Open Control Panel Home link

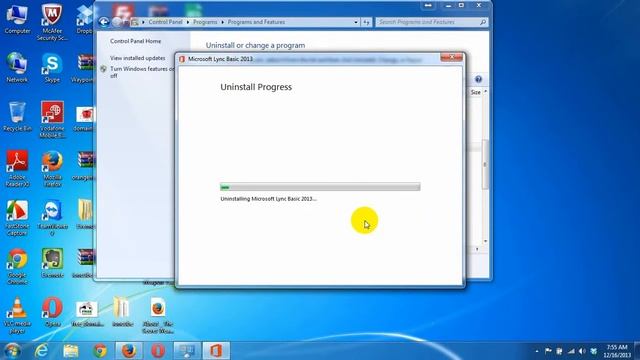click(x=136, y=41)
